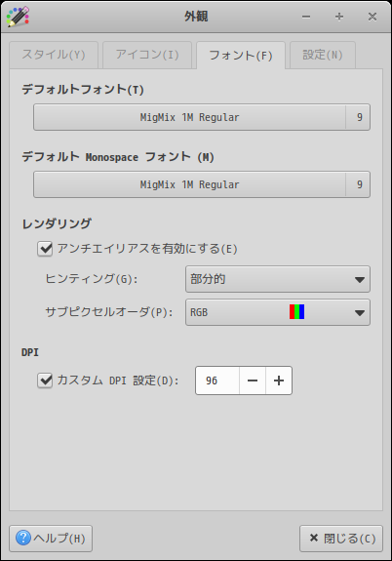Click the DPI value field showing 96

pyautogui.click(x=217, y=381)
